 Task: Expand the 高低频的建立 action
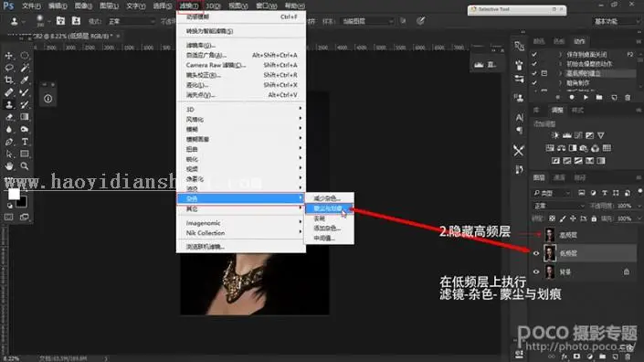click(561, 73)
